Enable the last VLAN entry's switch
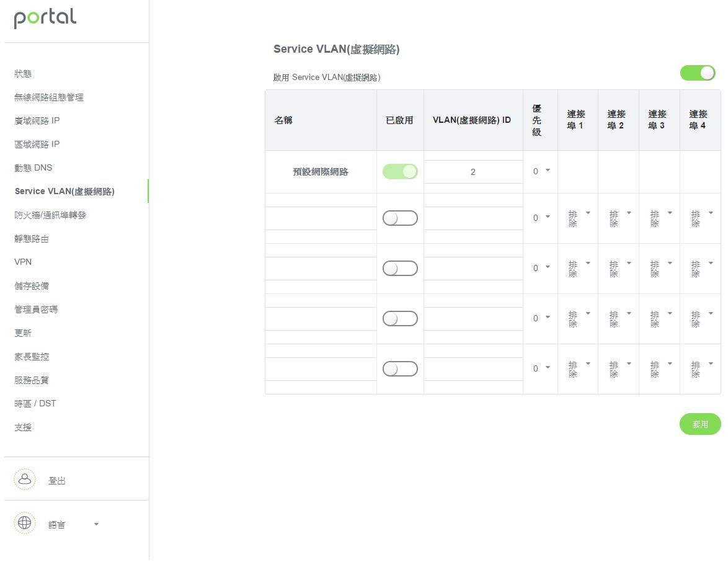728x562 pixels. click(x=400, y=369)
